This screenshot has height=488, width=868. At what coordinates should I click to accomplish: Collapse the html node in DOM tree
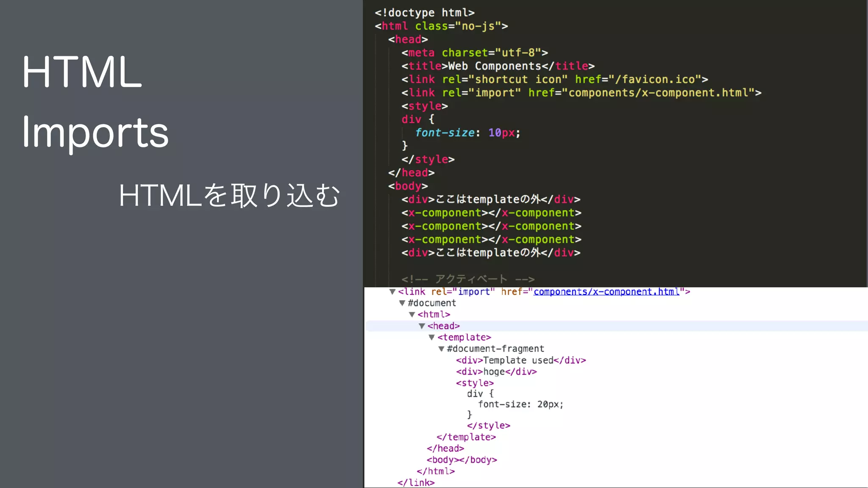point(412,315)
